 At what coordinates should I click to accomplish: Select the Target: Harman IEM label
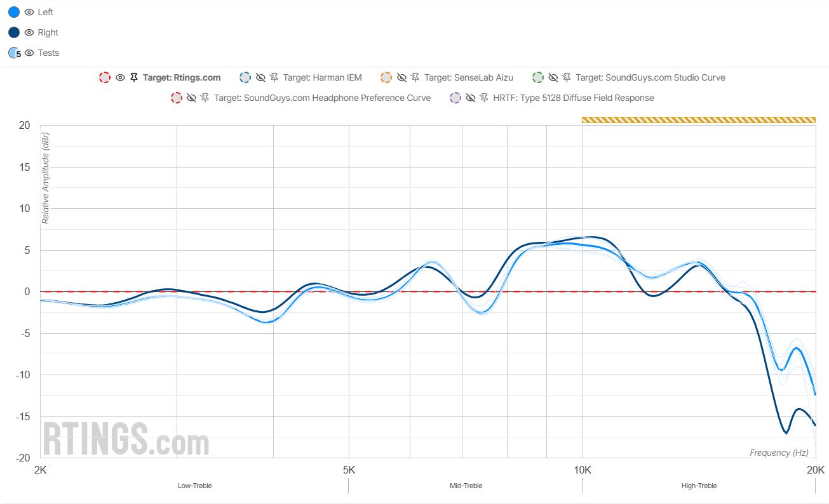(322, 77)
